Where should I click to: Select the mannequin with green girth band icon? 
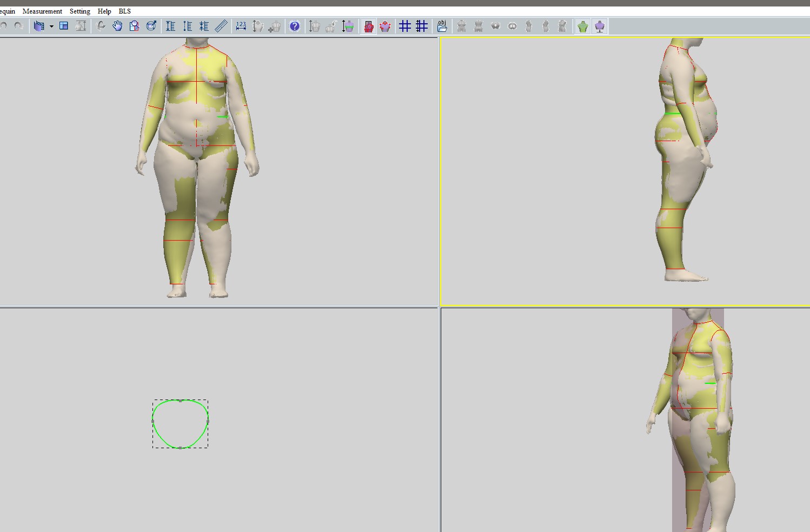coord(348,26)
